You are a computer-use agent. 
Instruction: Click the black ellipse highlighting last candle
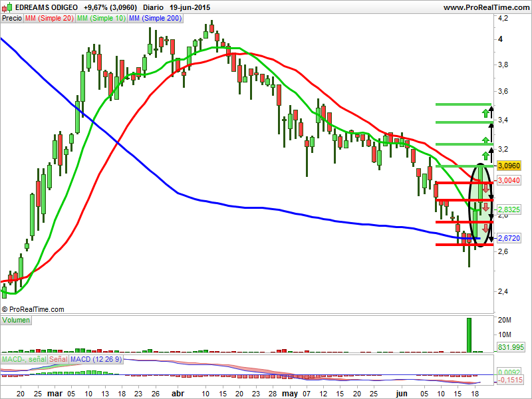(479, 205)
